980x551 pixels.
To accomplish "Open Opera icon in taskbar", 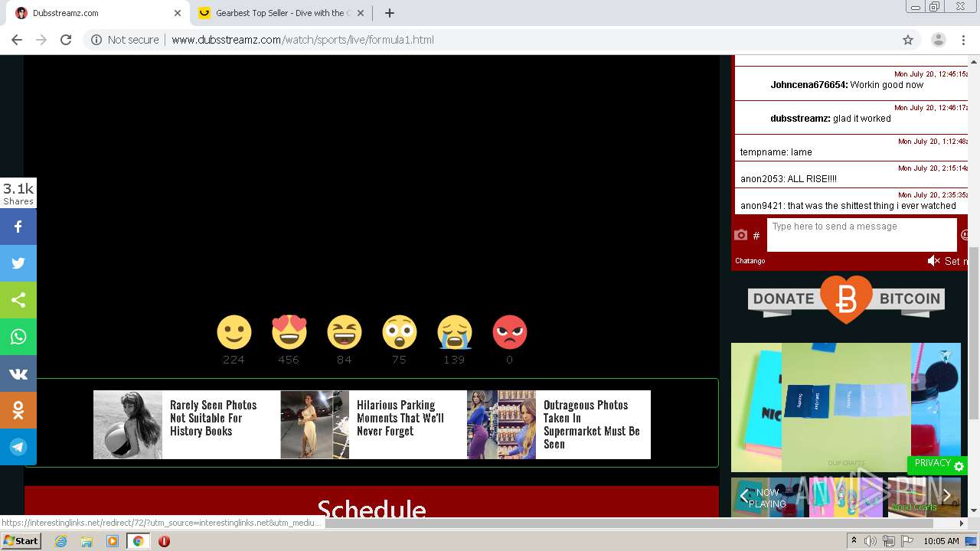I will (x=164, y=541).
